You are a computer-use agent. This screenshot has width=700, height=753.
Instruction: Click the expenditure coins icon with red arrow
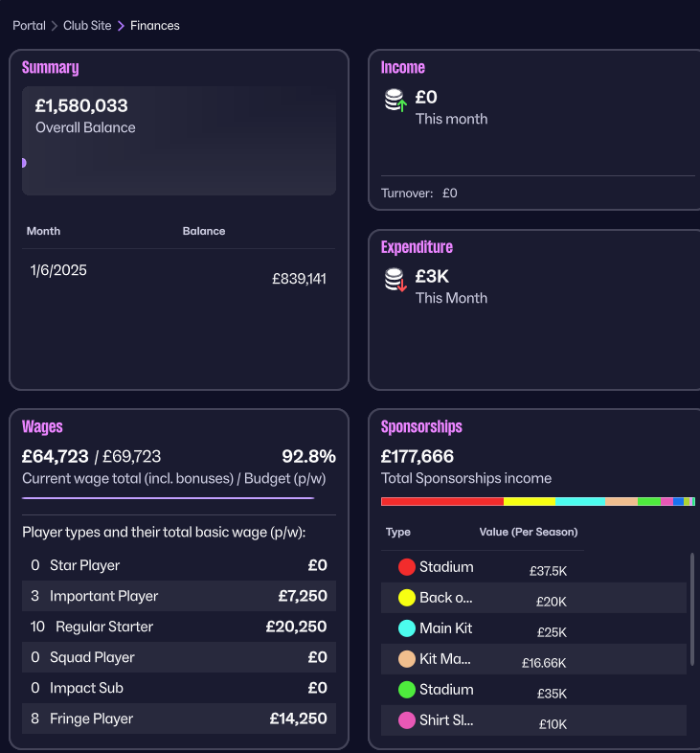pos(395,280)
